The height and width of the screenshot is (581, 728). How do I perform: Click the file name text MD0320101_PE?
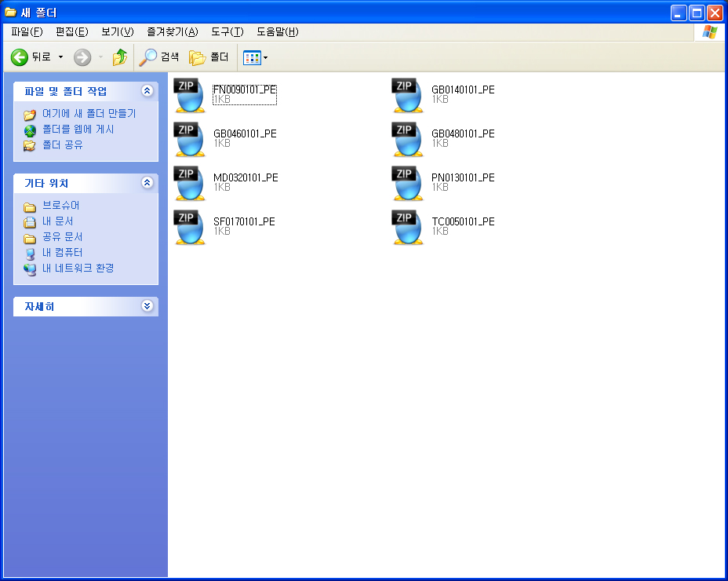(x=246, y=177)
